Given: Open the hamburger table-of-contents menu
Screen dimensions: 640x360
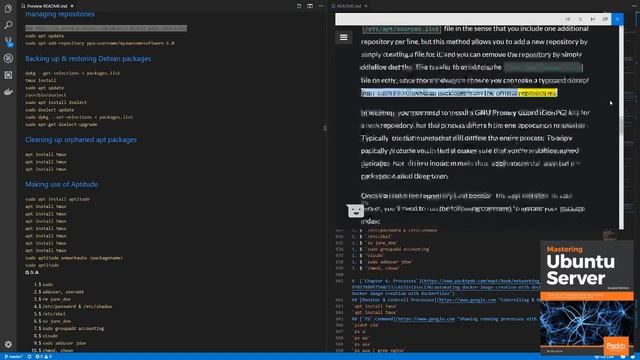Looking at the screenshot, I should pos(344,38).
